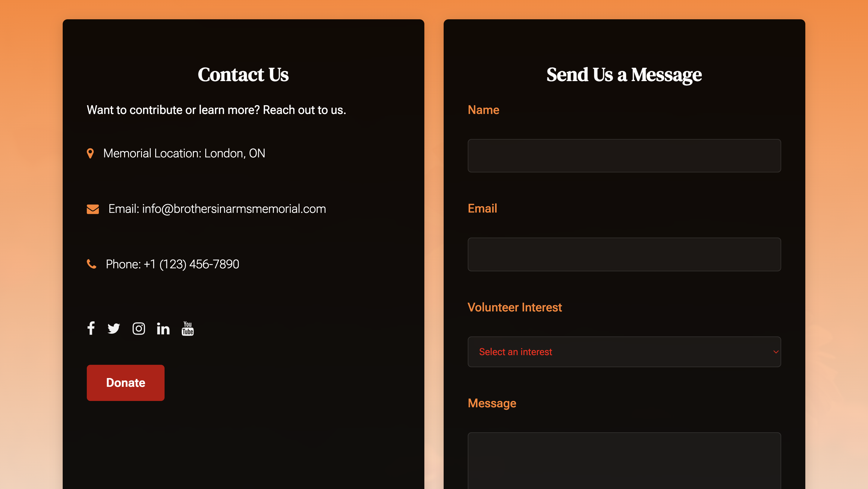Viewport: 868px width, 489px height.
Task: Expand the Volunteer Interest dropdown
Action: pyautogui.click(x=624, y=352)
